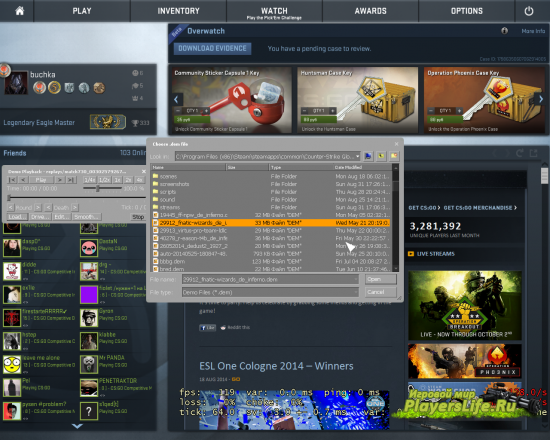Open the INVENTORY menu
Viewport: 550px width, 440px height.
[178, 11]
